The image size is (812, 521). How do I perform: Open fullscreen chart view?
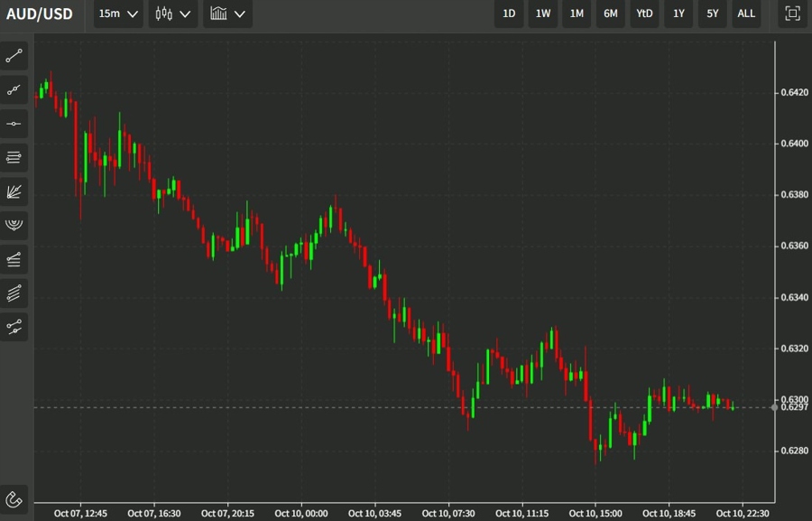click(792, 14)
